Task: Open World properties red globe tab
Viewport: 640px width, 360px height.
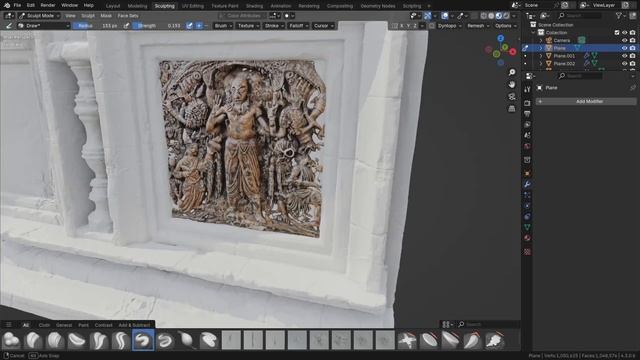Action: pos(527,146)
